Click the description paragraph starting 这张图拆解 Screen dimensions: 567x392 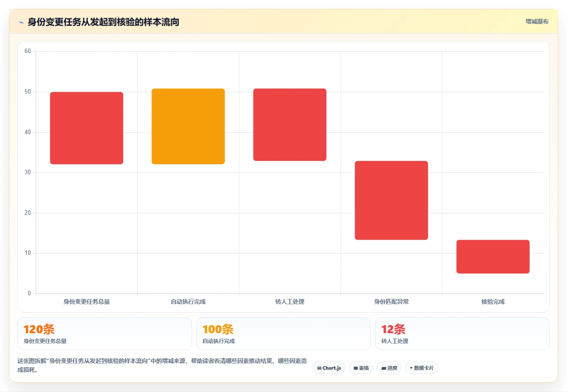(162, 365)
